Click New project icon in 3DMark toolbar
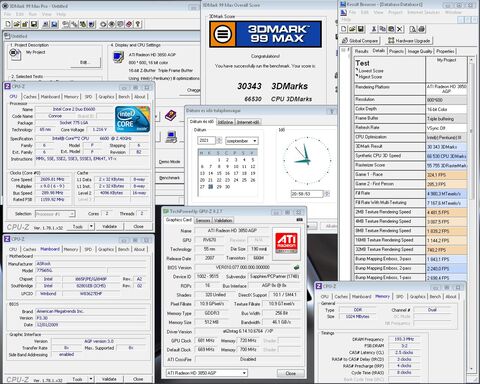480x384 pixels. [x=8, y=24]
